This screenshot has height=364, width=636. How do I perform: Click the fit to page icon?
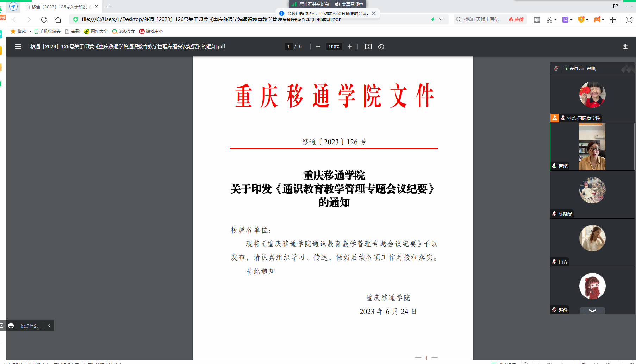(x=368, y=46)
